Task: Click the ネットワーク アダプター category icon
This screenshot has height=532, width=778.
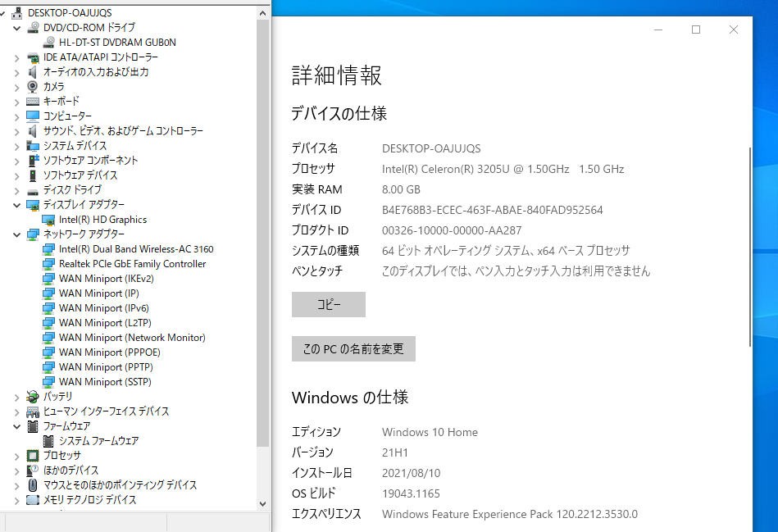Action: click(x=33, y=234)
